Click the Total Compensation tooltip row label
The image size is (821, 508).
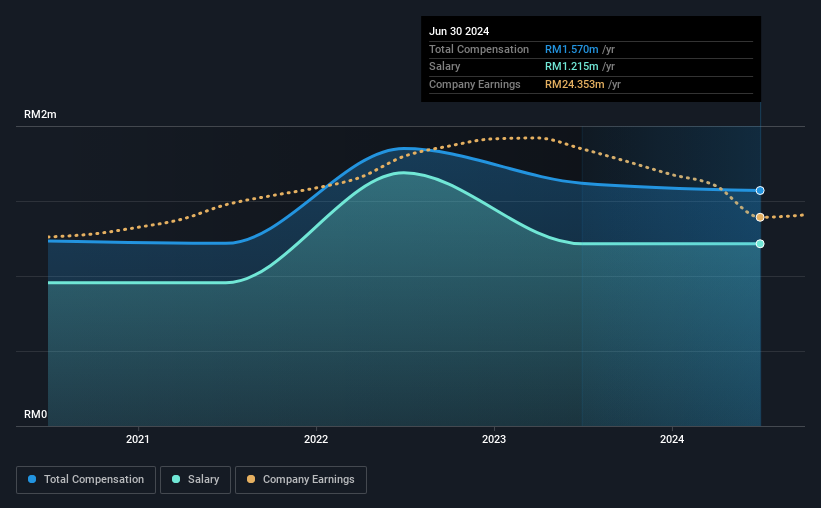[x=479, y=49]
